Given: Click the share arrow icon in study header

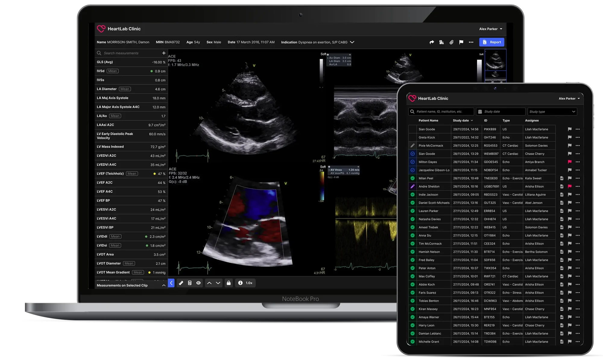Looking at the screenshot, I should [432, 42].
